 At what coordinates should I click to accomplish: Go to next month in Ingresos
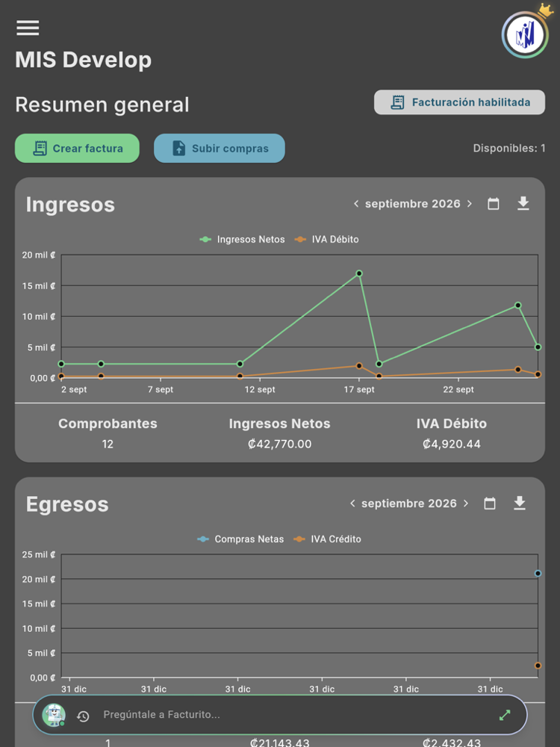coord(470,204)
